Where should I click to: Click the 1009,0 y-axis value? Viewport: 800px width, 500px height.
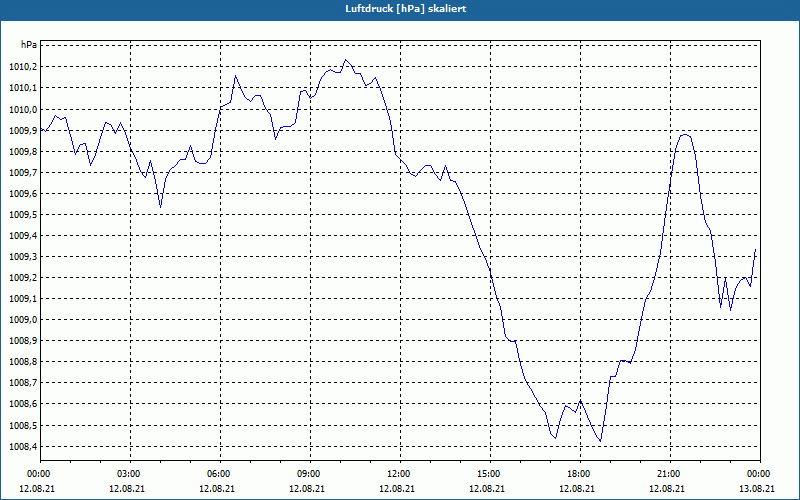pos(23,320)
